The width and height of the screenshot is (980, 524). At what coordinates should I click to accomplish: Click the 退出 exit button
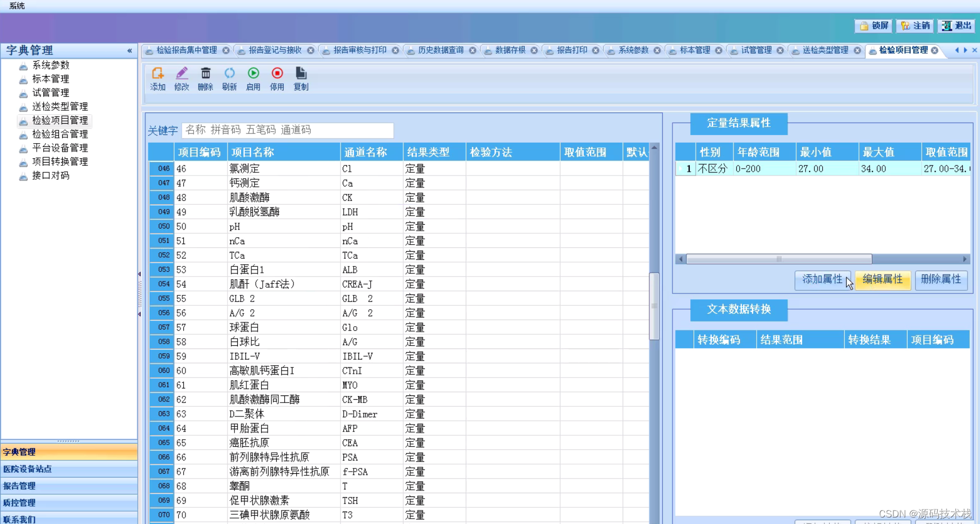click(956, 25)
